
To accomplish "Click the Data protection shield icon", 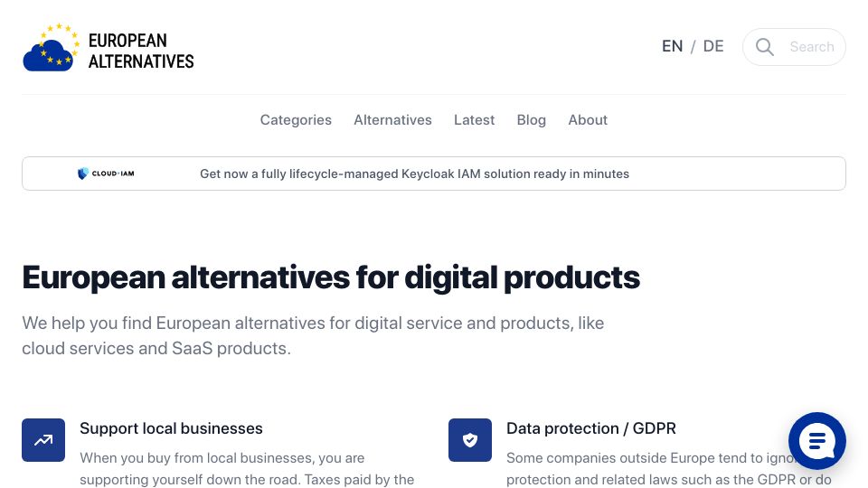I will 470,440.
